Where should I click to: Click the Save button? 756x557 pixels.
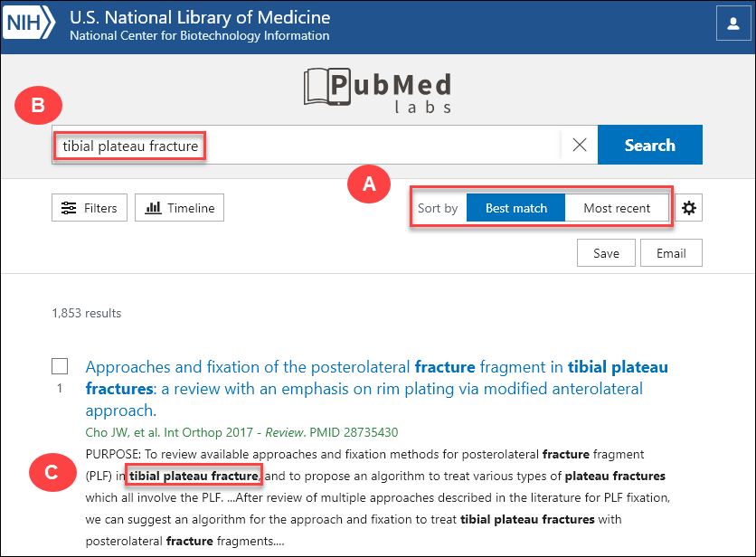[x=606, y=253]
